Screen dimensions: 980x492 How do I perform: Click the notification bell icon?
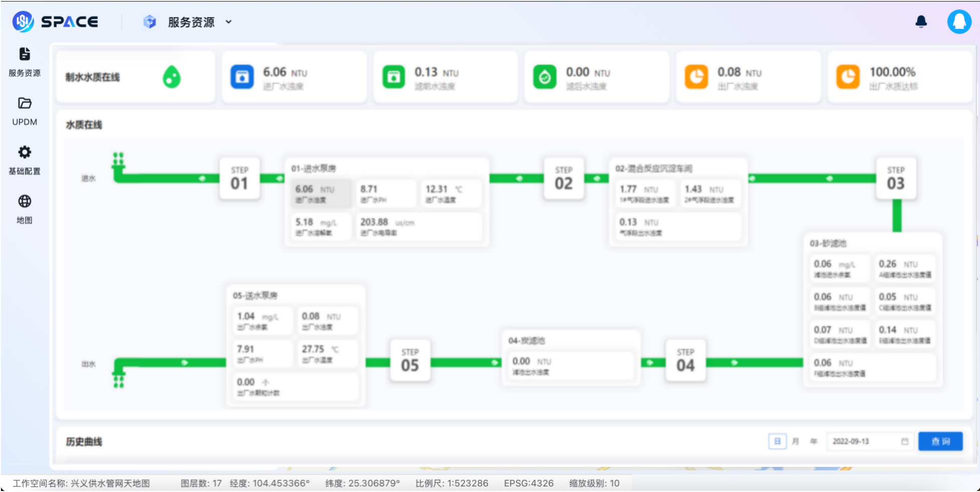coord(921,22)
